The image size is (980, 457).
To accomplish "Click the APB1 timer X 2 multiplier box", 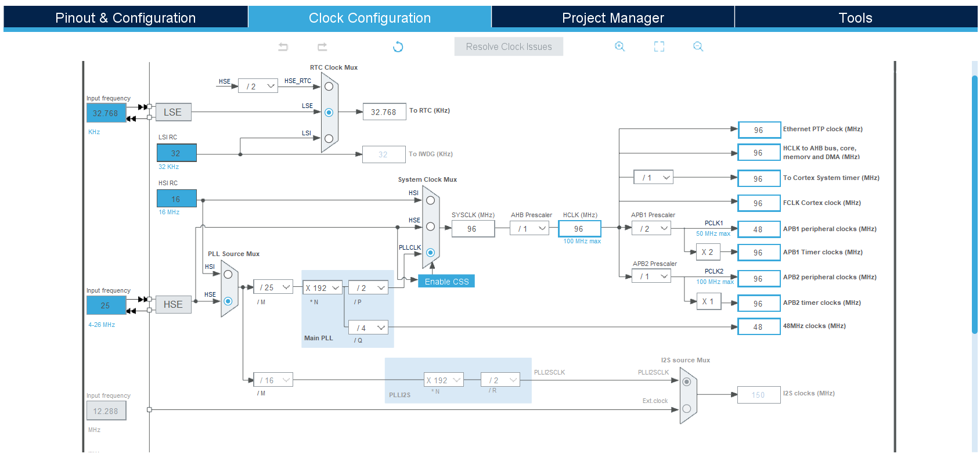I will tap(708, 252).
